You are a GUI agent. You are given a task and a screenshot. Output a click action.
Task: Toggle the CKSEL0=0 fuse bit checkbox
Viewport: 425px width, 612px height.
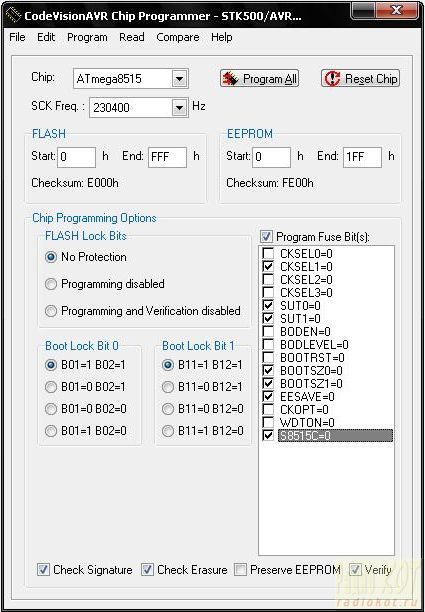pos(268,254)
